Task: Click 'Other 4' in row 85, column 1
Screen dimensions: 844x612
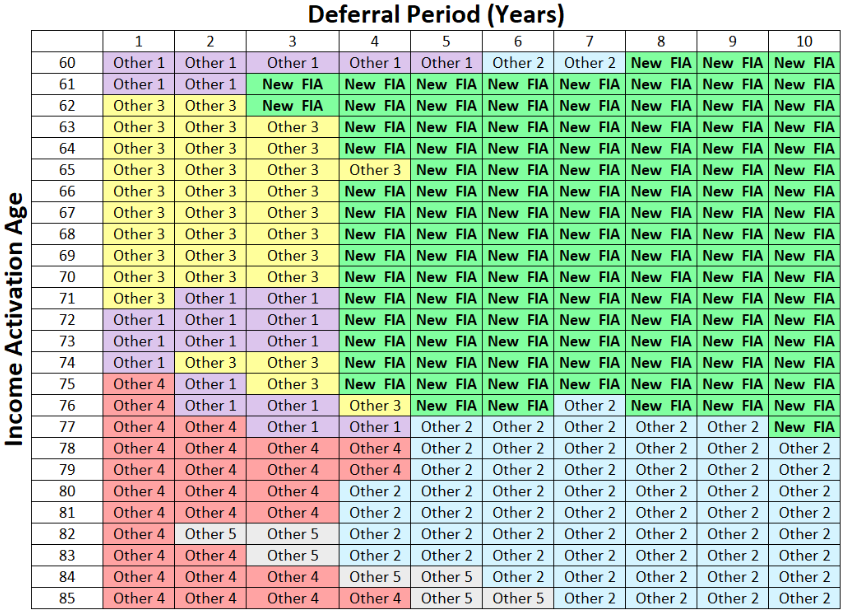Action: 139,598
